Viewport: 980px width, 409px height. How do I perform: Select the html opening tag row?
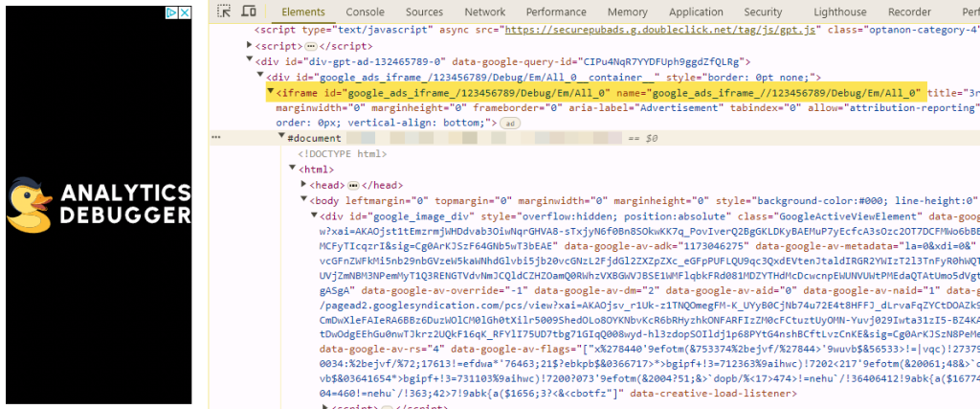[317, 170]
